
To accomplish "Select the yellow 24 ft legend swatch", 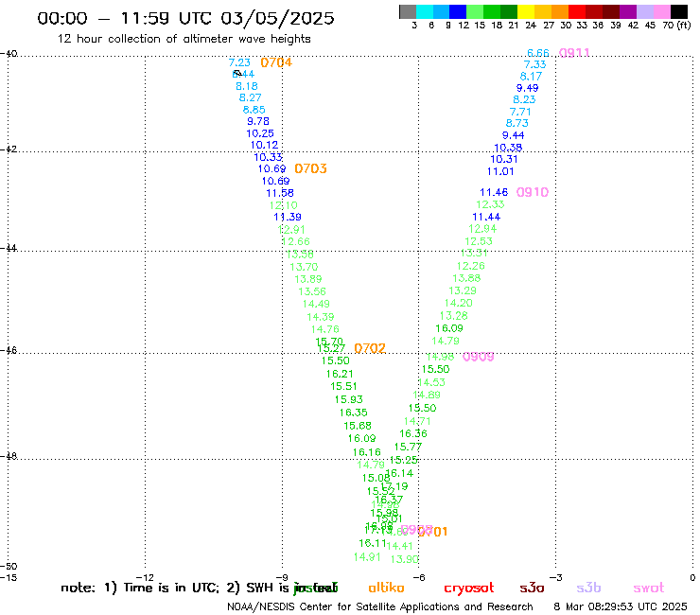I will (526, 11).
